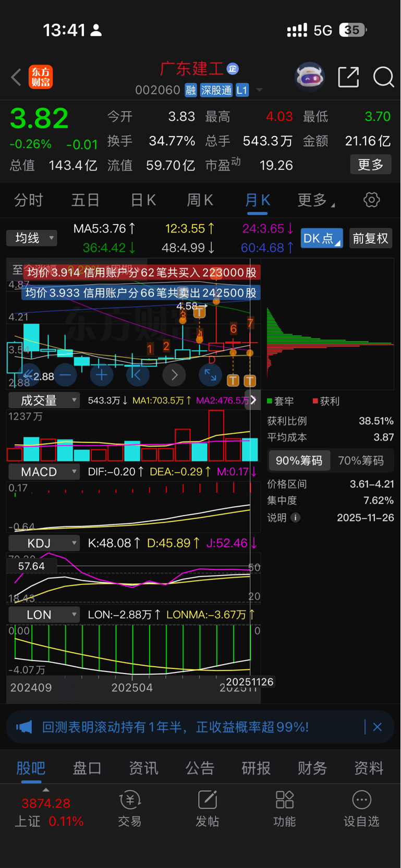The width and height of the screenshot is (401, 868).
Task: Open the 资讯 tab
Action: (x=143, y=768)
